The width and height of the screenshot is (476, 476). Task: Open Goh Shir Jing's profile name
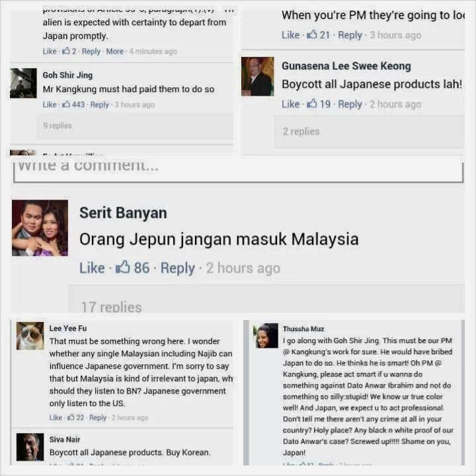[67, 75]
